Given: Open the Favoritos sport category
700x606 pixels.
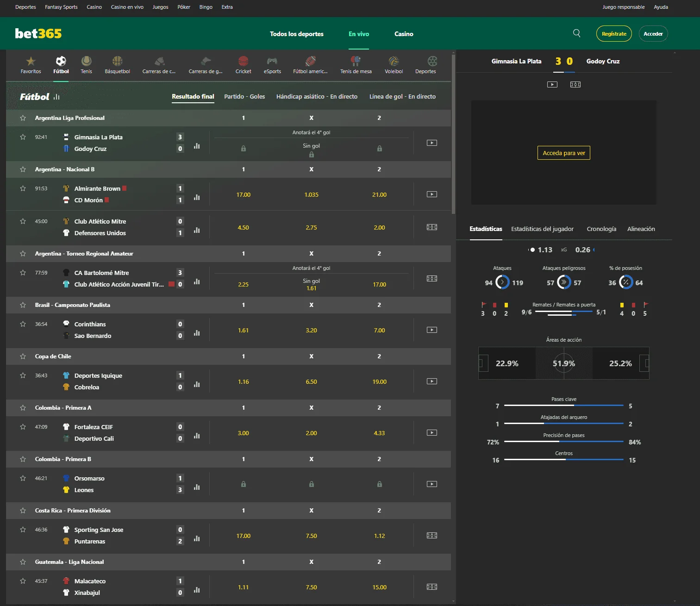Looking at the screenshot, I should (31, 65).
